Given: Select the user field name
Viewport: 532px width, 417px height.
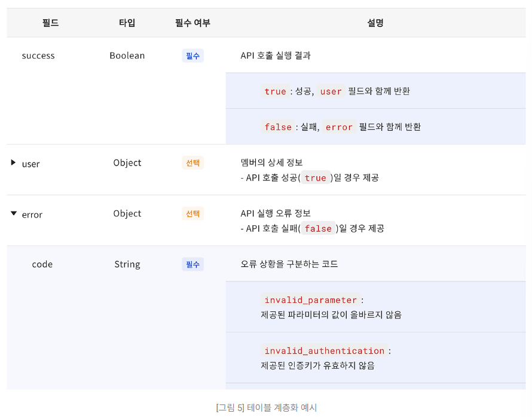Looking at the screenshot, I should point(30,163).
